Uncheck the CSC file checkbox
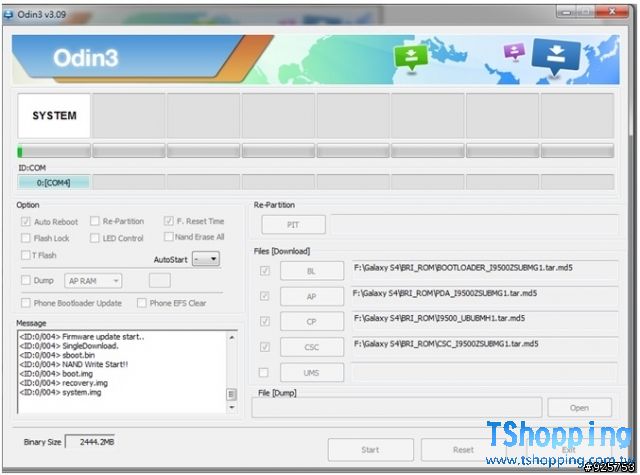 (x=264, y=347)
